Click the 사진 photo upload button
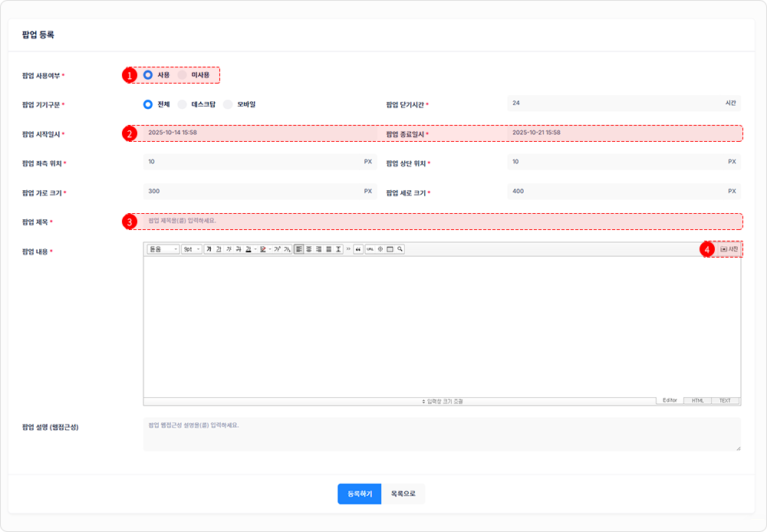Image resolution: width=767 pixels, height=532 pixels. [729, 249]
